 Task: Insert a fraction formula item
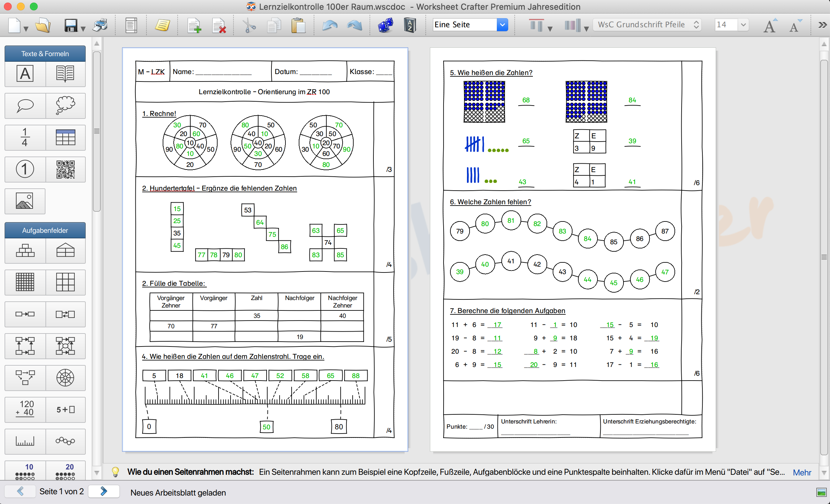pos(25,137)
